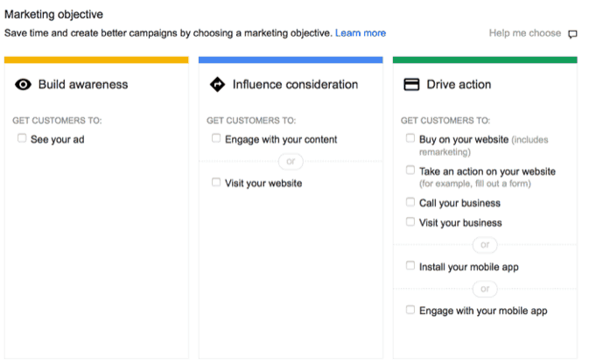Click the eye icon beside Build awareness
This screenshot has width=596, height=364.
[23, 85]
